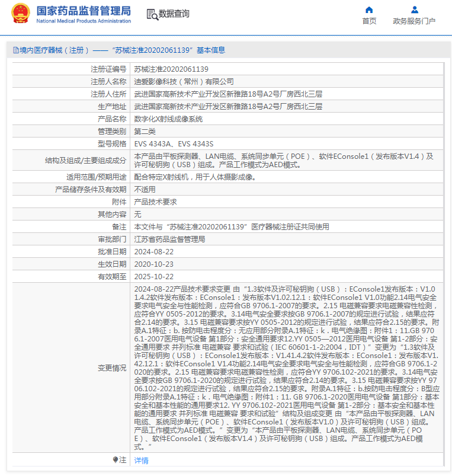This screenshot has width=452, height=476.
Task: Click the document icon before 境内医疗器械
Action: (16, 50)
